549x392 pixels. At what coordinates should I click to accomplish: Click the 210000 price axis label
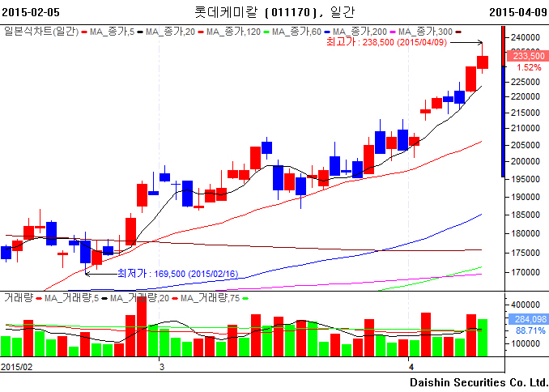point(526,129)
